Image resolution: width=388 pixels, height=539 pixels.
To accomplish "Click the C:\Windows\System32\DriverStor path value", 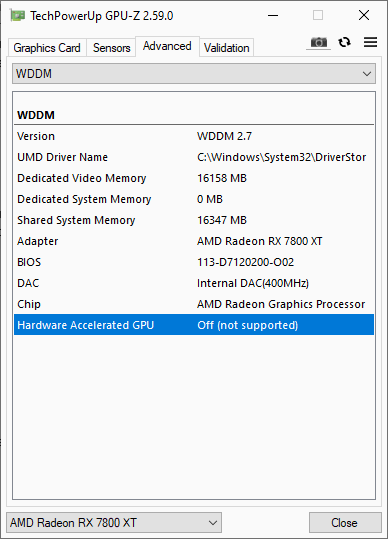I will (x=281, y=157).
